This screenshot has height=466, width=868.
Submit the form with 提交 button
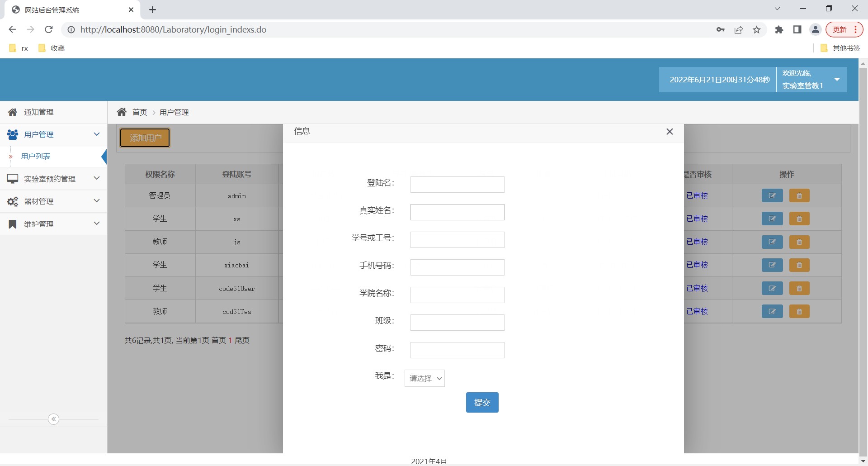(x=482, y=402)
